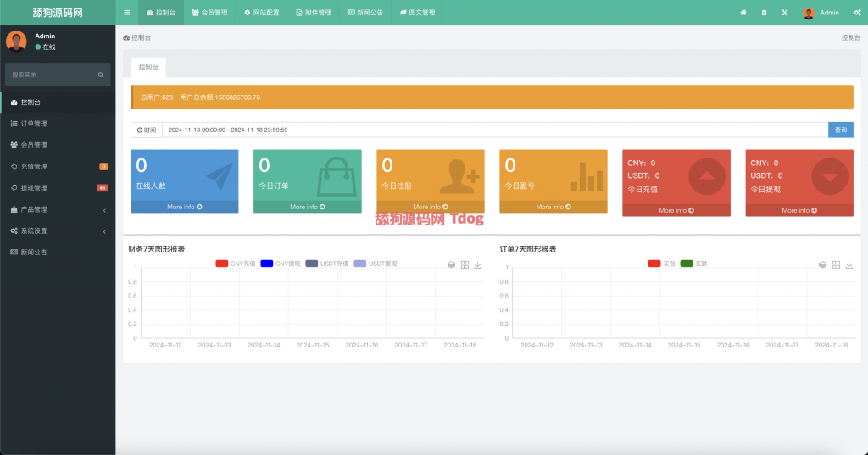This screenshot has height=455, width=868.
Task: Open the Admin user dropdown in header
Action: [x=821, y=13]
